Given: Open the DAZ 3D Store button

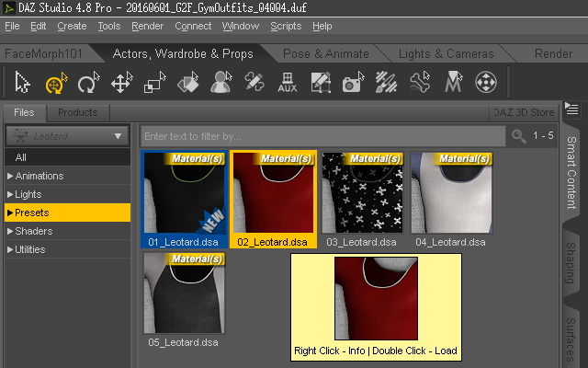Looking at the screenshot, I should (x=524, y=112).
